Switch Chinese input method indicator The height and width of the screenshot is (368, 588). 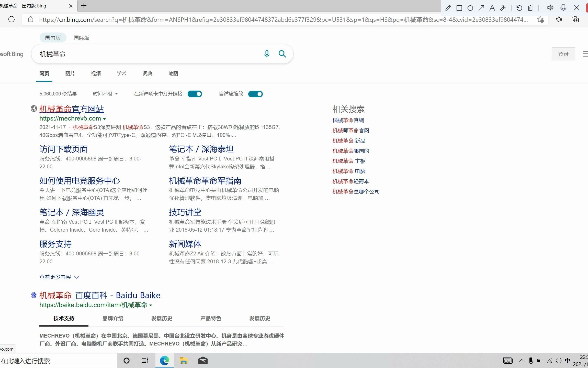pyautogui.click(x=568, y=361)
